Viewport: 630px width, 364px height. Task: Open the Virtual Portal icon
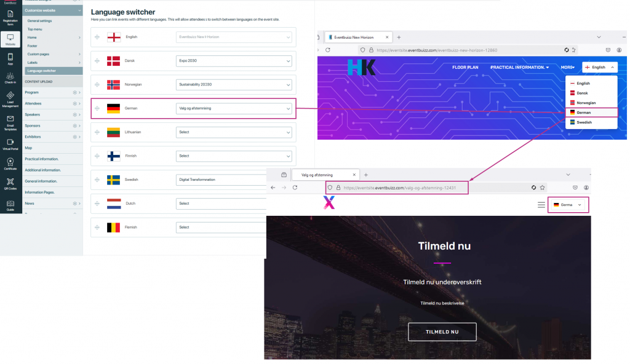click(x=10, y=144)
